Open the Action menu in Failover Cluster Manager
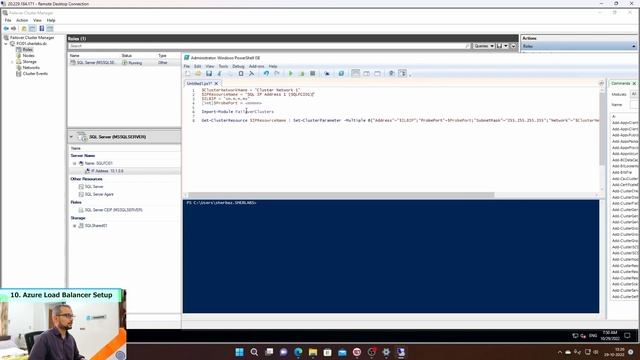Image resolution: width=640 pixels, height=360 pixels. click(22, 20)
